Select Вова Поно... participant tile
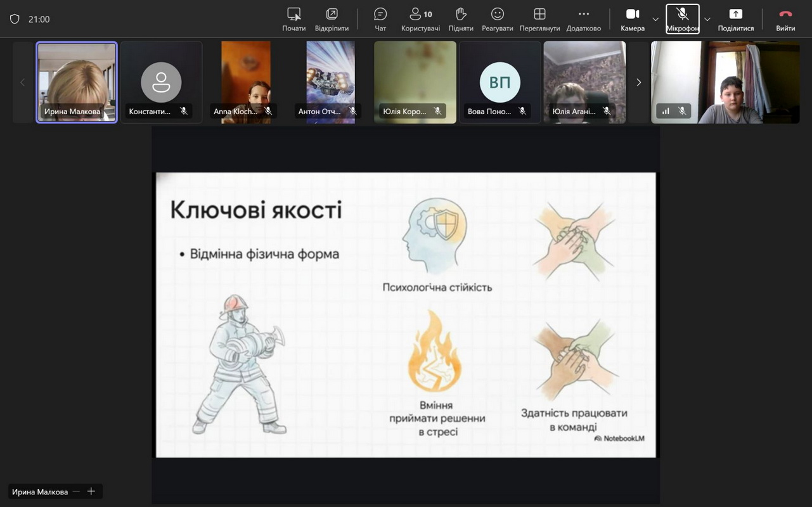 tap(499, 82)
